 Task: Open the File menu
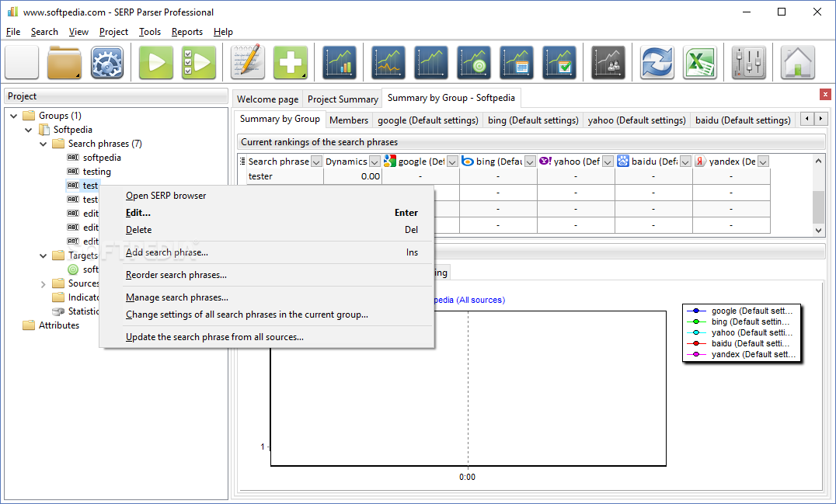tap(13, 32)
